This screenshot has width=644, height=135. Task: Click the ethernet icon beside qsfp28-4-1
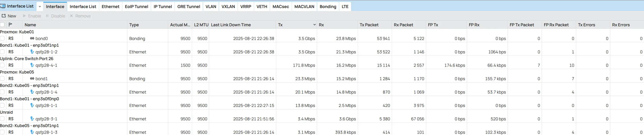point(32,65)
